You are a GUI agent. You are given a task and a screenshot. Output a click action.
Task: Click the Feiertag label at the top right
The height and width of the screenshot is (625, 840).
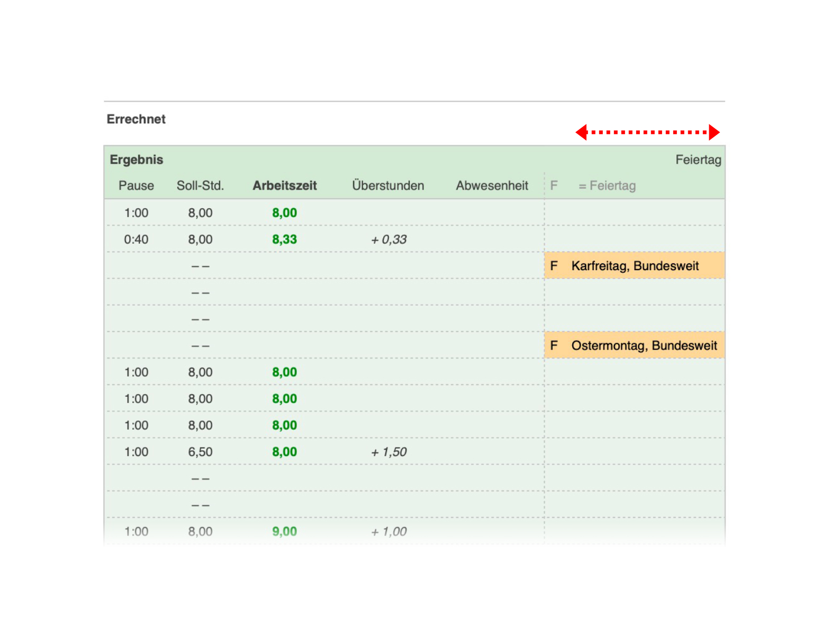pyautogui.click(x=698, y=160)
